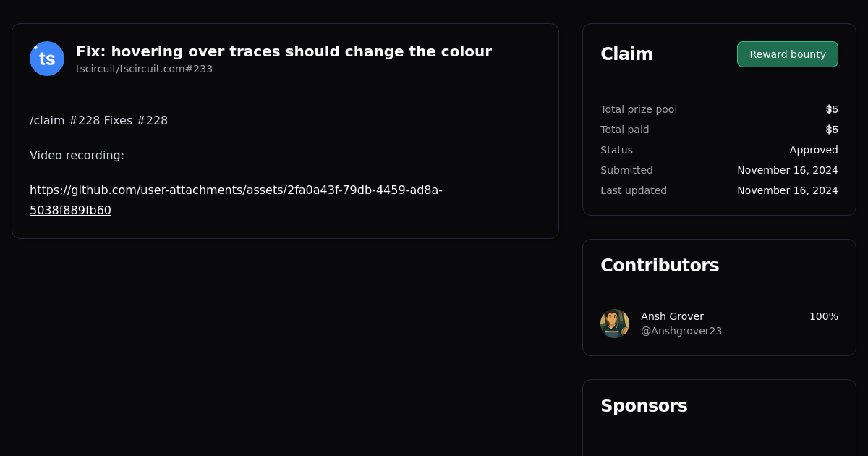Click the Sponsors panel heading
This screenshot has height=456, width=868.
[x=644, y=405]
